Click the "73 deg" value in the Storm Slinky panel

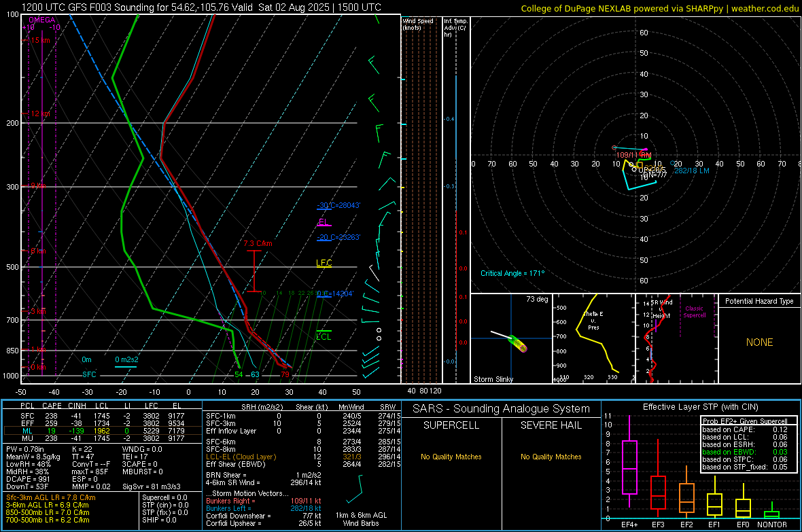coord(537,299)
